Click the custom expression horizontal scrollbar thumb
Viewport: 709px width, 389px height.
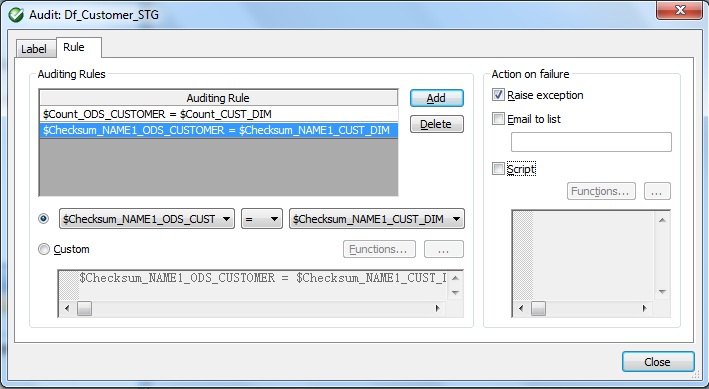pyautogui.click(x=84, y=308)
